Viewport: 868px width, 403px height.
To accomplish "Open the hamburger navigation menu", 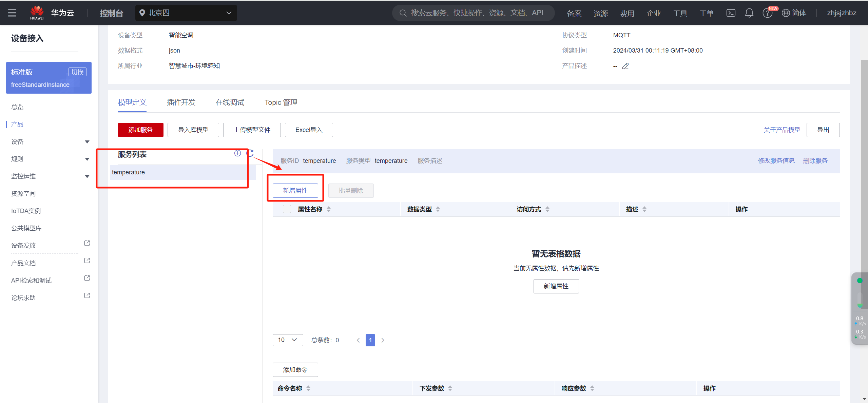I will point(12,13).
